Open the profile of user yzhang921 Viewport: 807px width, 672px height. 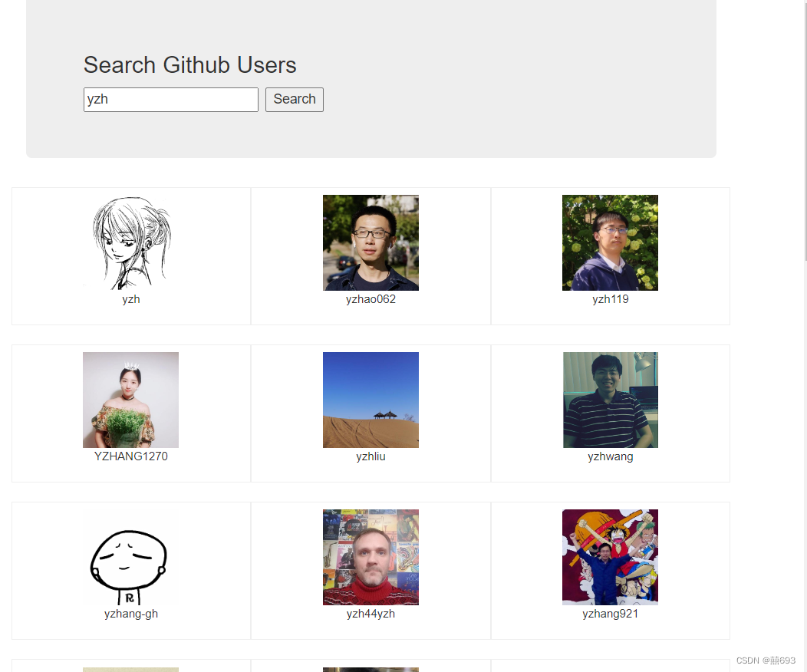(x=610, y=613)
